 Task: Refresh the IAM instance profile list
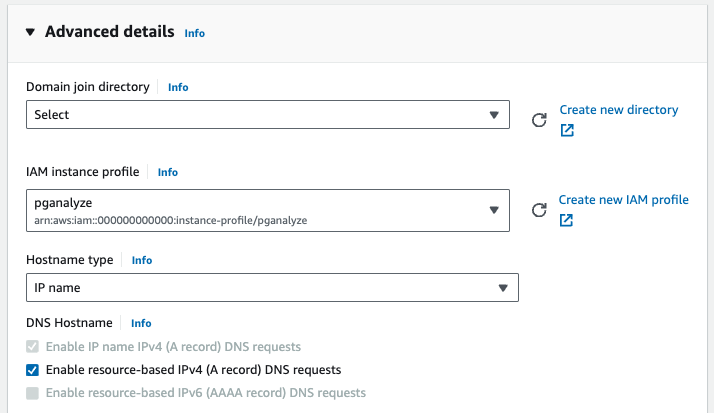tap(539, 210)
